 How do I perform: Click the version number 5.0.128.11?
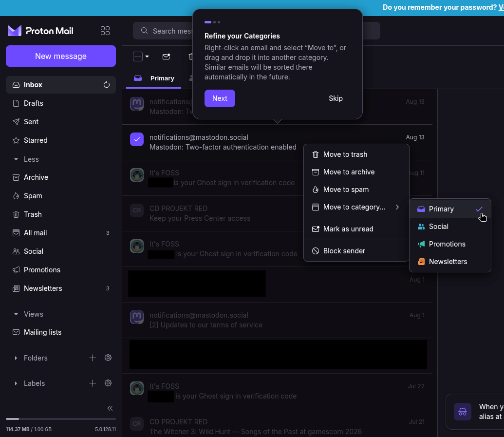(x=106, y=429)
